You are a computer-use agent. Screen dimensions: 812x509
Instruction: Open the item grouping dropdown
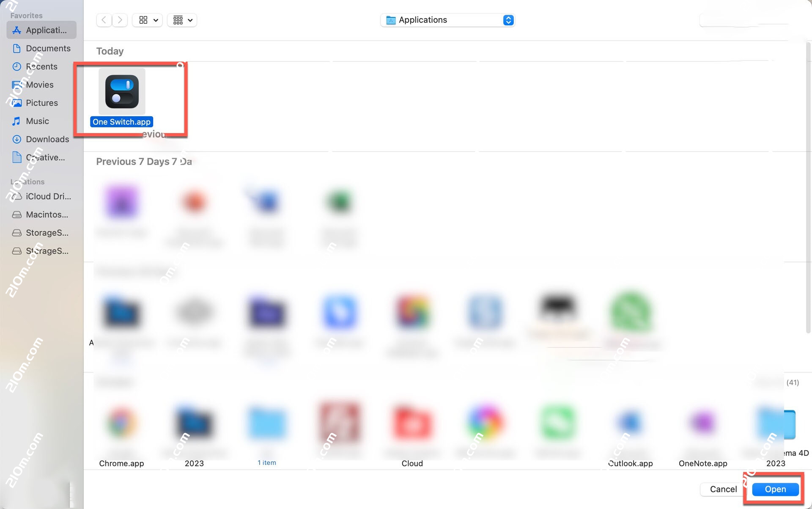click(182, 20)
